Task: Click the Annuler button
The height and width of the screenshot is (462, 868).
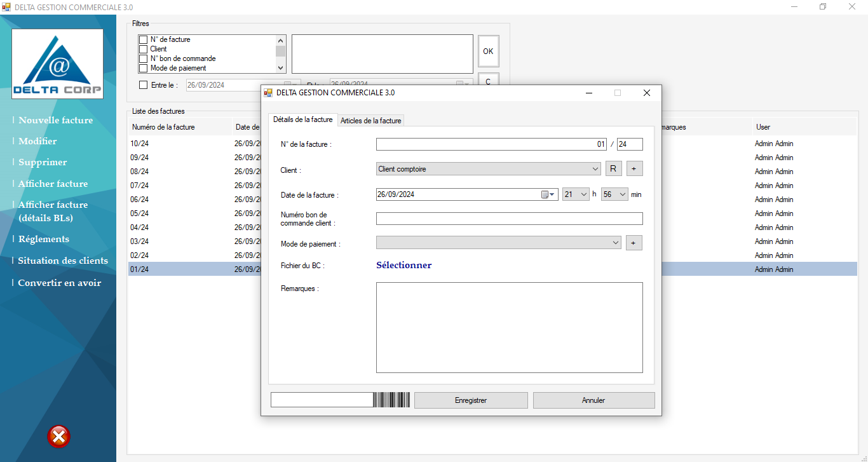Action: pyautogui.click(x=593, y=400)
